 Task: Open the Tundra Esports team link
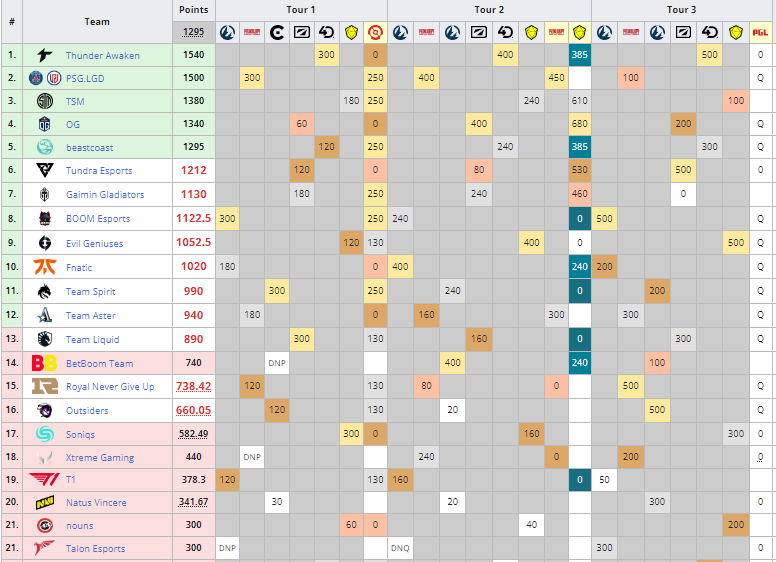99,171
